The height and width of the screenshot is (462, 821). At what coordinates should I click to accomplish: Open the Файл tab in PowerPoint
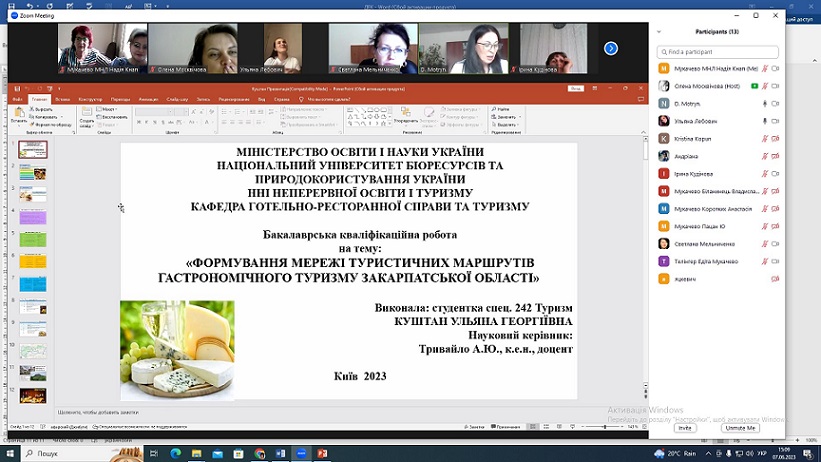pos(17,99)
